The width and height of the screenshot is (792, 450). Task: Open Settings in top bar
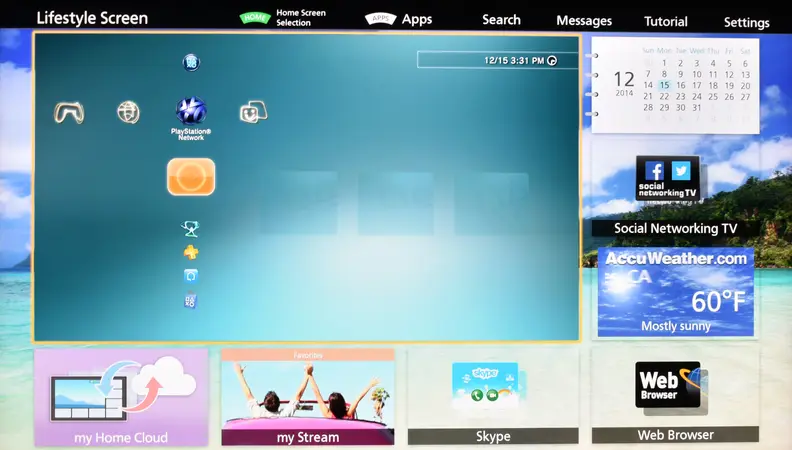click(747, 22)
